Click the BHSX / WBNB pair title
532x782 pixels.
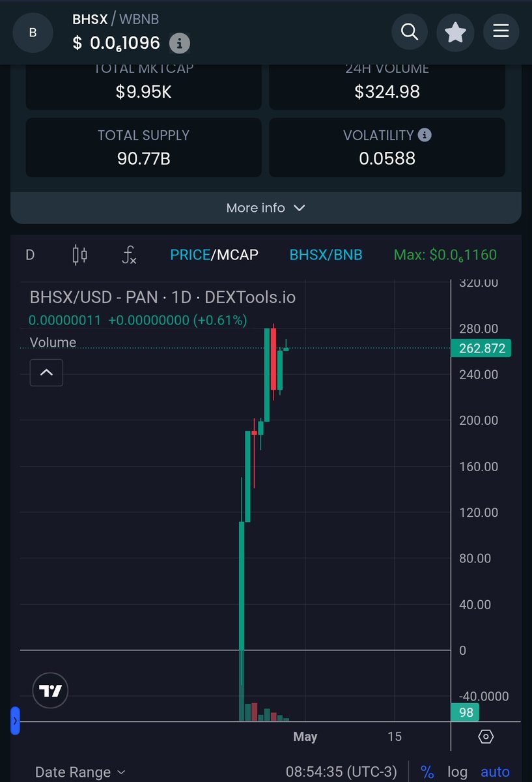click(115, 19)
